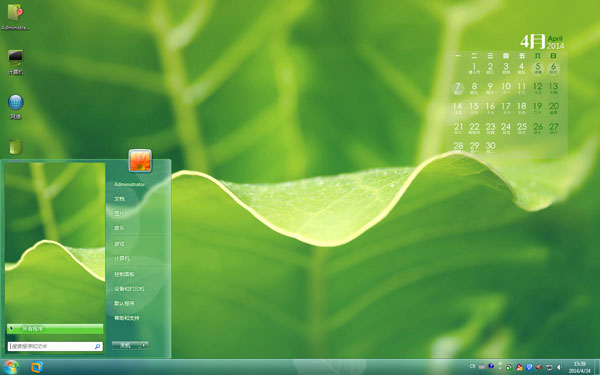Click the sync arrows tray icon
This screenshot has width=600, height=375.
(x=549, y=367)
